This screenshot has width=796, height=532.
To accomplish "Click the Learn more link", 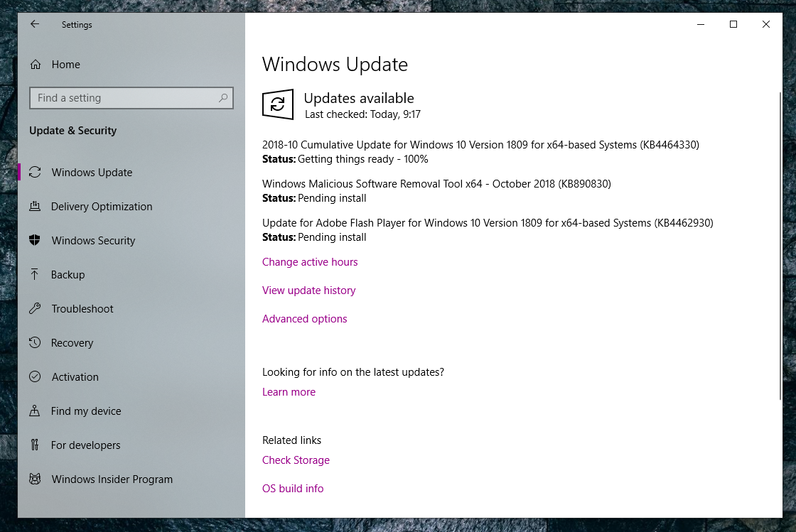I will pos(289,392).
